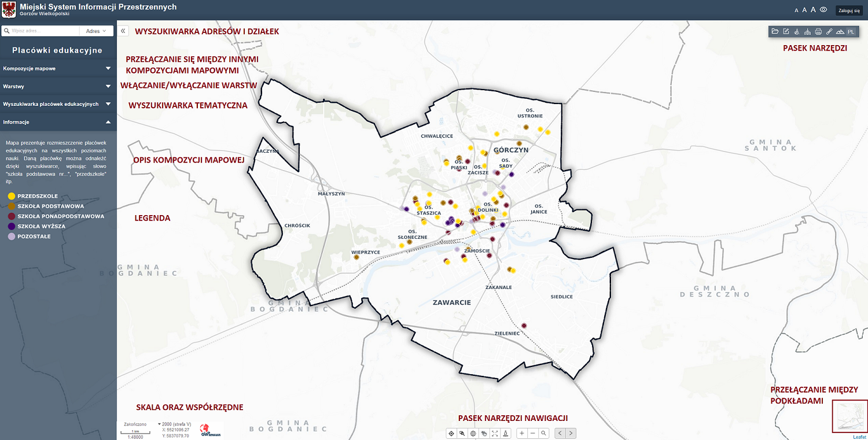Click the print map icon
Image resolution: width=868 pixels, height=440 pixels.
click(x=818, y=32)
